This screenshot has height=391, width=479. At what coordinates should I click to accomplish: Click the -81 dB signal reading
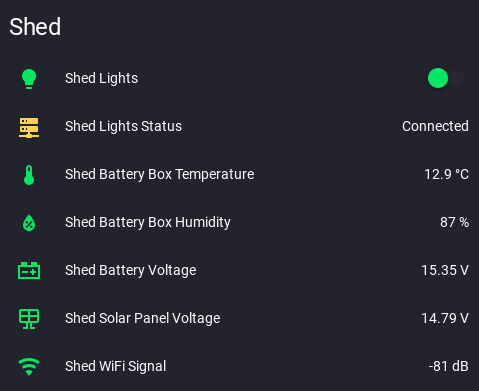[449, 366]
